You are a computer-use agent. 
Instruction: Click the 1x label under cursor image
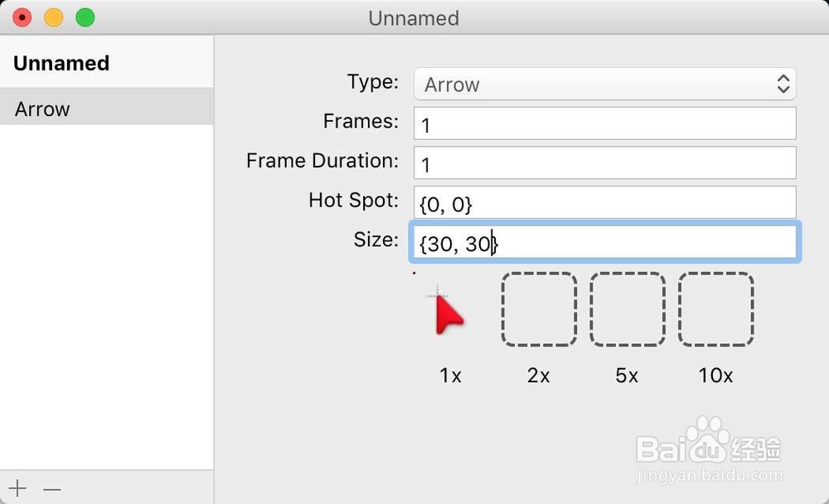pos(450,376)
